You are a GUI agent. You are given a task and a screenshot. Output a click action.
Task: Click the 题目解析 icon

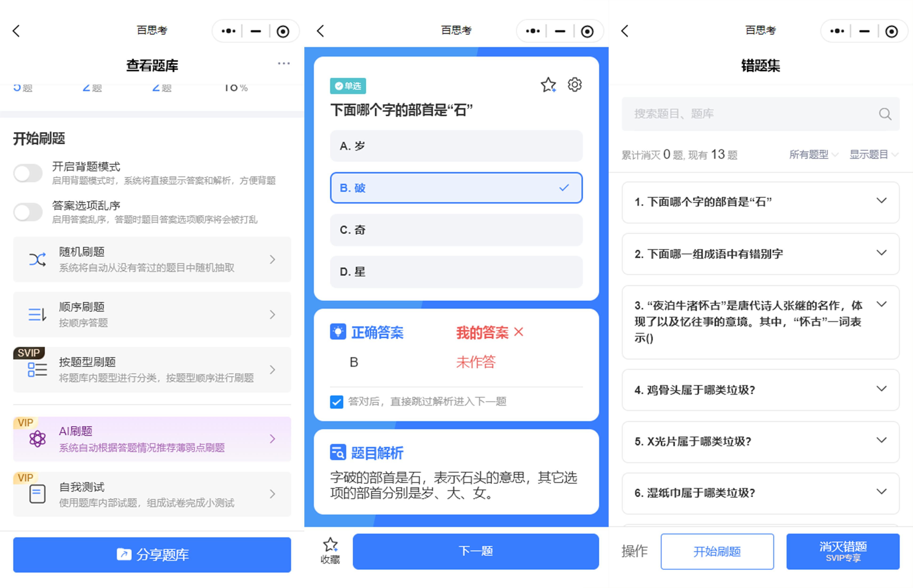pos(338,453)
